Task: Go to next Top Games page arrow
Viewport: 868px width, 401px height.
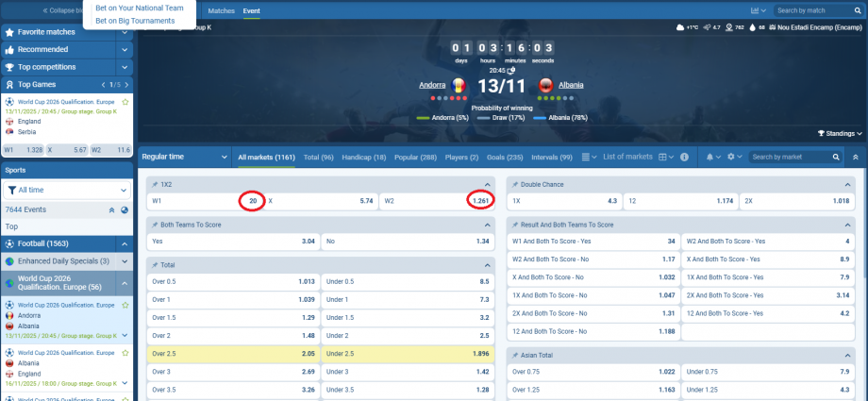Action: pos(126,85)
